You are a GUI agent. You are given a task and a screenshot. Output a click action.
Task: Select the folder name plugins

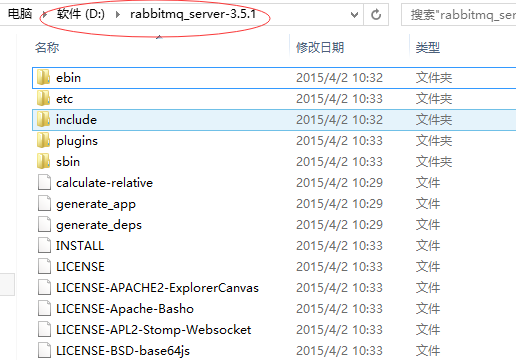point(77,141)
